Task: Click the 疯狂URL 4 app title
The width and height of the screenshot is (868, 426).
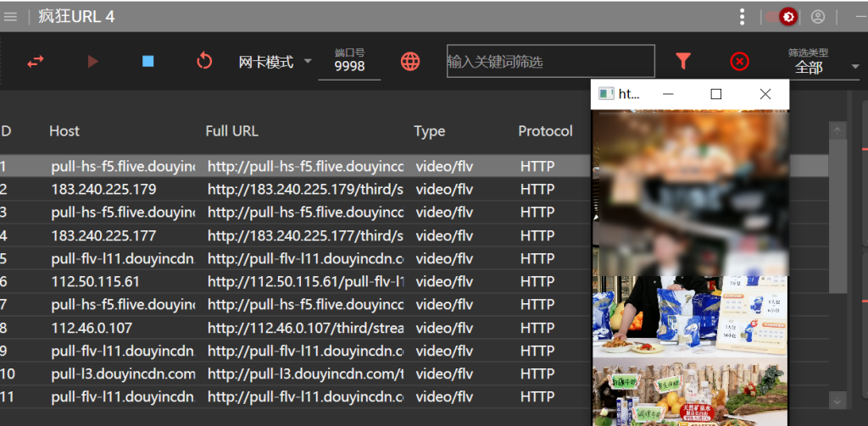Action: click(x=76, y=17)
